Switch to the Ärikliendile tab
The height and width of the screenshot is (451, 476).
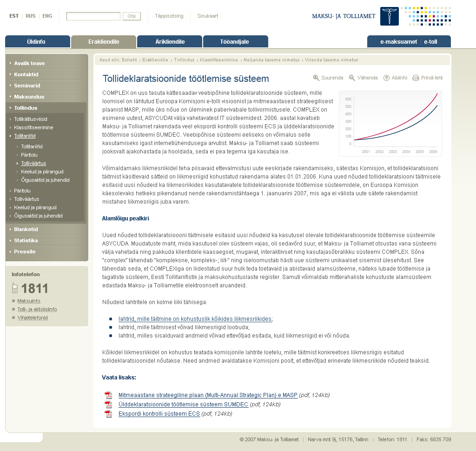[x=170, y=41]
